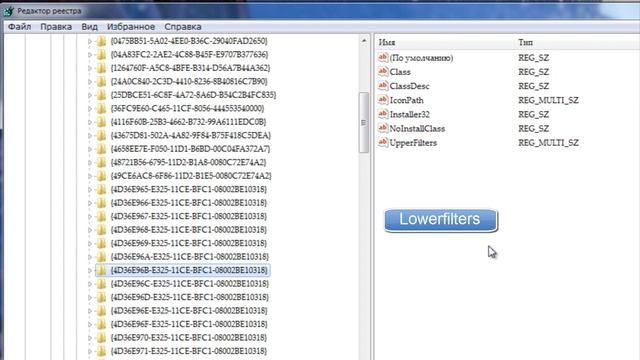Click the string icon beside (По умолчанию)
640x360 pixels.
[x=382, y=58]
